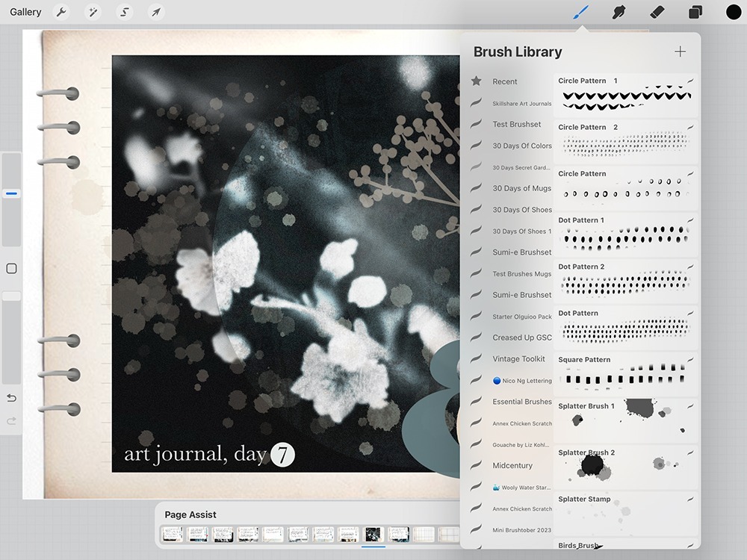747x560 pixels.
Task: Return to the Gallery
Action: 25,12
